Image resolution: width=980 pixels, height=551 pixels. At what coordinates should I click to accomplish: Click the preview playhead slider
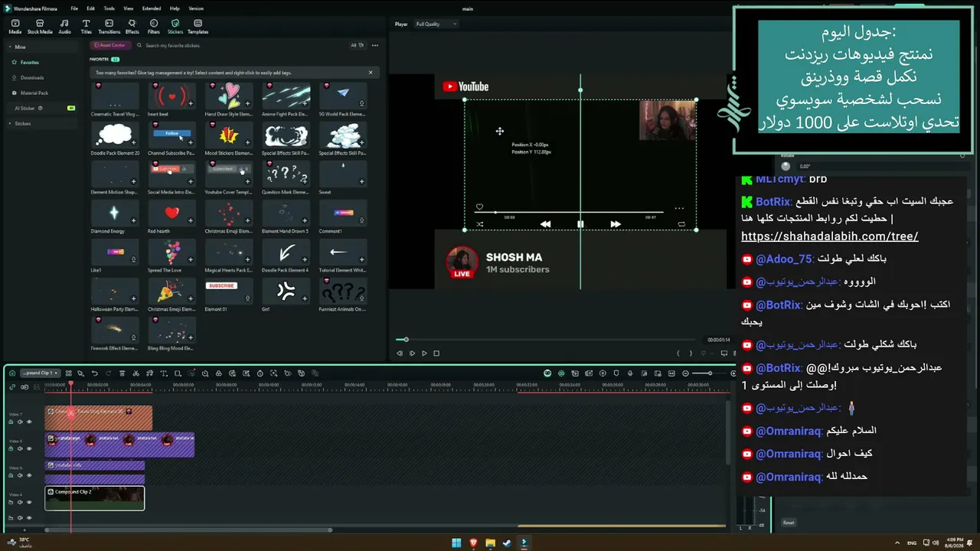coord(406,339)
